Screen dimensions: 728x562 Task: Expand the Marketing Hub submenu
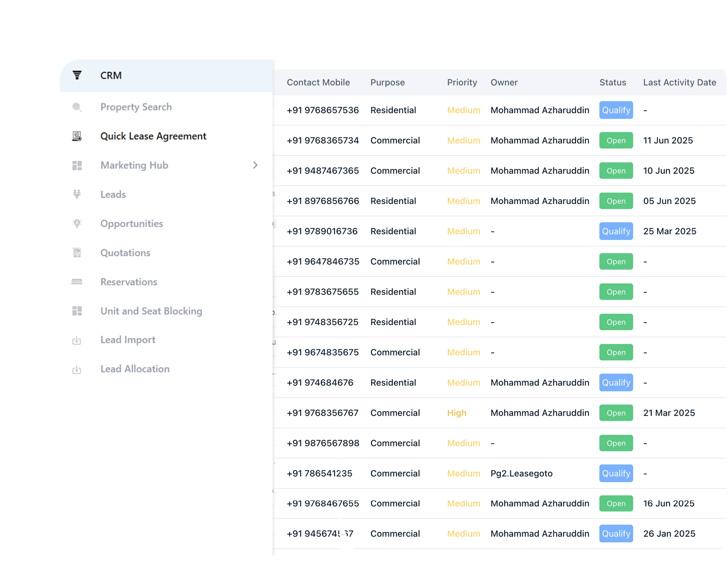point(255,165)
